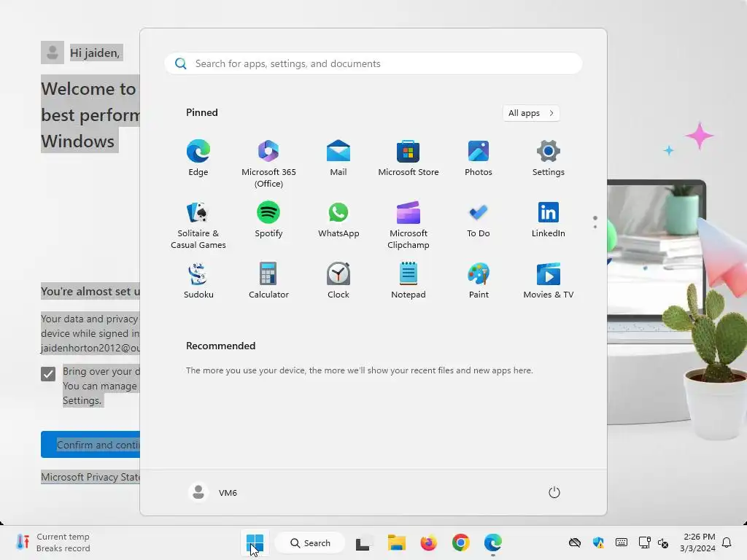Image resolution: width=747 pixels, height=560 pixels.
Task: Open Microsoft Store from pinned apps
Action: tap(409, 159)
